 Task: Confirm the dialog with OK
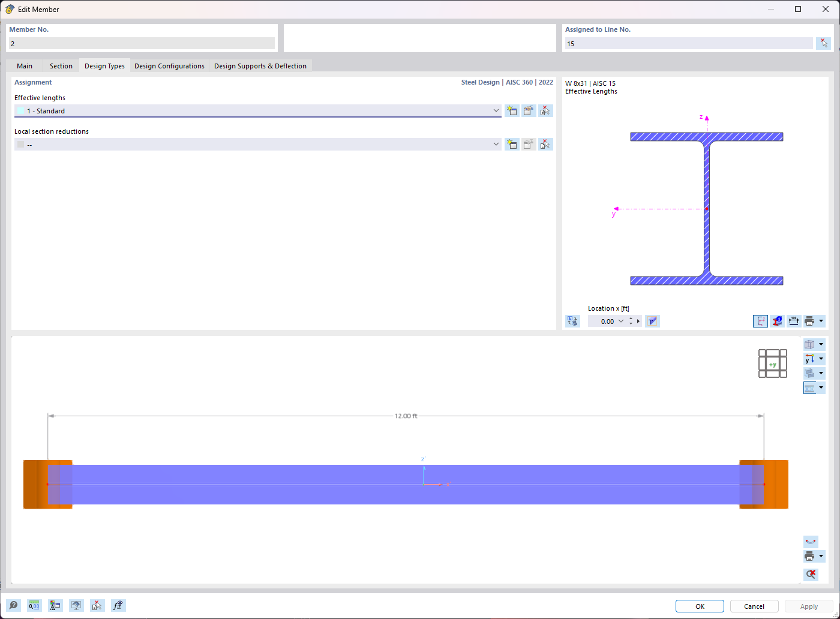(x=700, y=606)
